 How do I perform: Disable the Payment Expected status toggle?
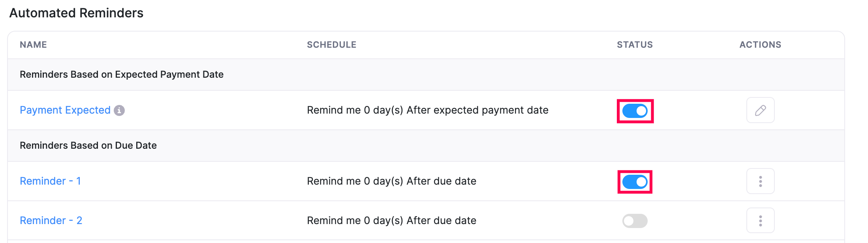[x=634, y=111]
